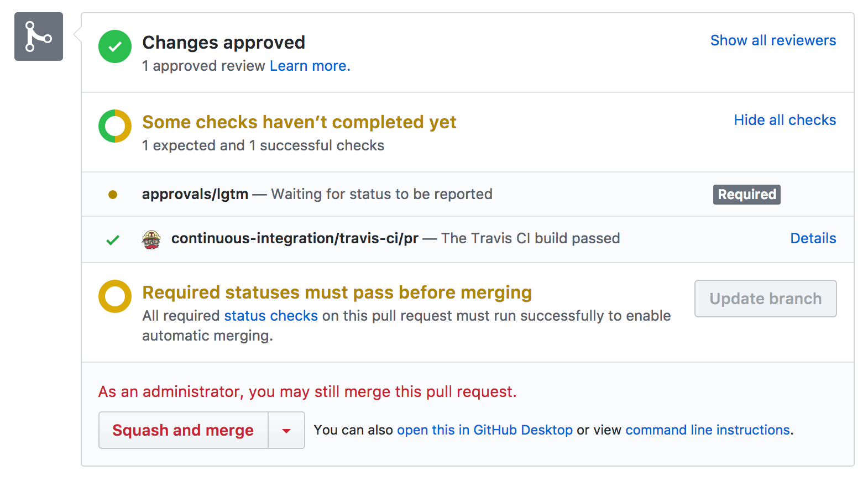View command line instructions link
Viewport: 868px width, 481px height.
point(708,430)
